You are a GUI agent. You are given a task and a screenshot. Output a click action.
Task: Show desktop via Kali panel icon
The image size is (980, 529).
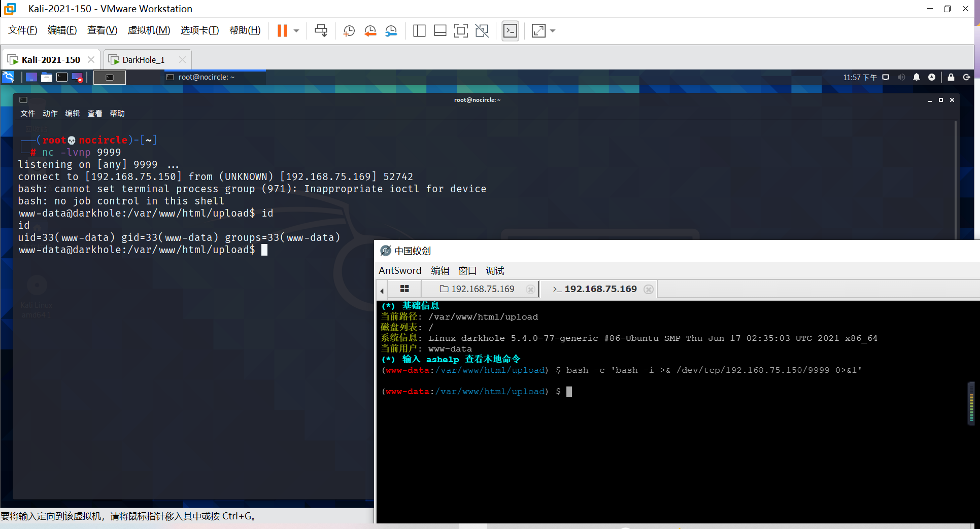(x=31, y=77)
